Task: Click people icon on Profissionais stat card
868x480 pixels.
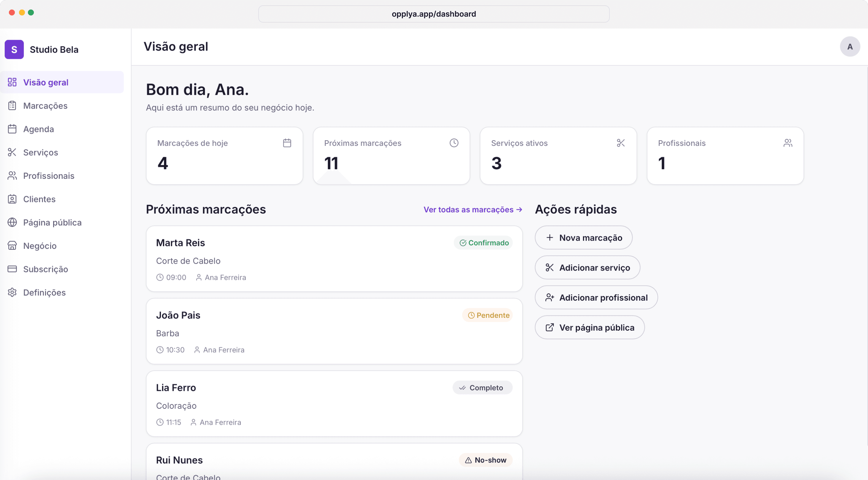Action: [x=788, y=143]
